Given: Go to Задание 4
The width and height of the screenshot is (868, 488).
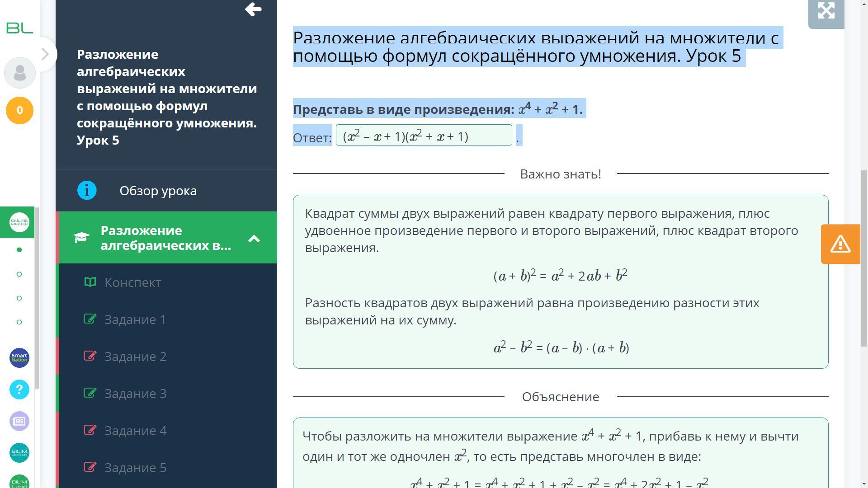Looking at the screenshot, I should [135, 431].
